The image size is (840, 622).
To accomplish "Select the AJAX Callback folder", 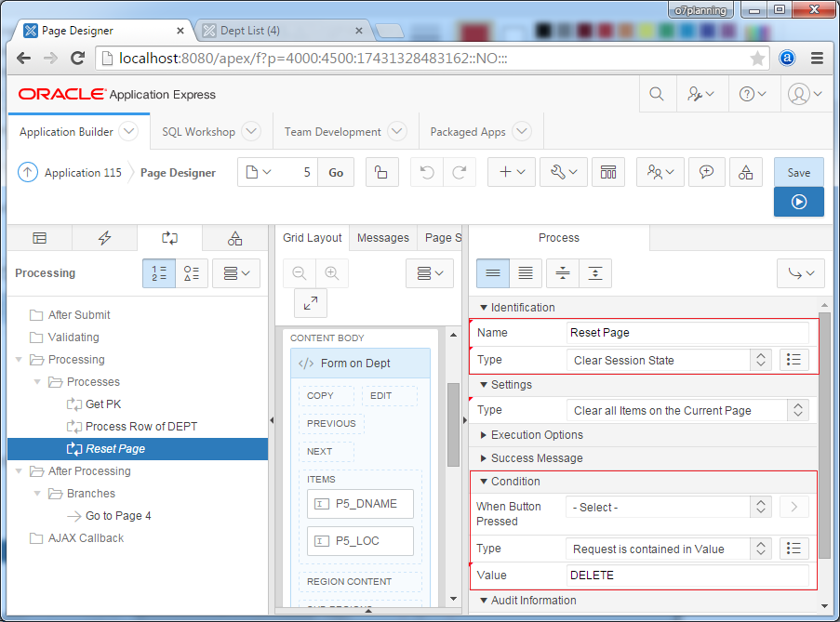I will pyautogui.click(x=86, y=538).
